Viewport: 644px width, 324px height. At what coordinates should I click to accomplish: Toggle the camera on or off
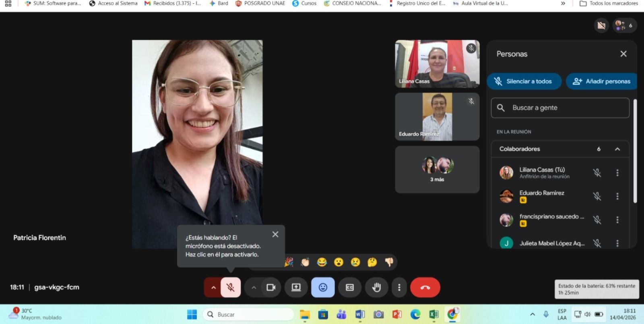[x=271, y=287]
